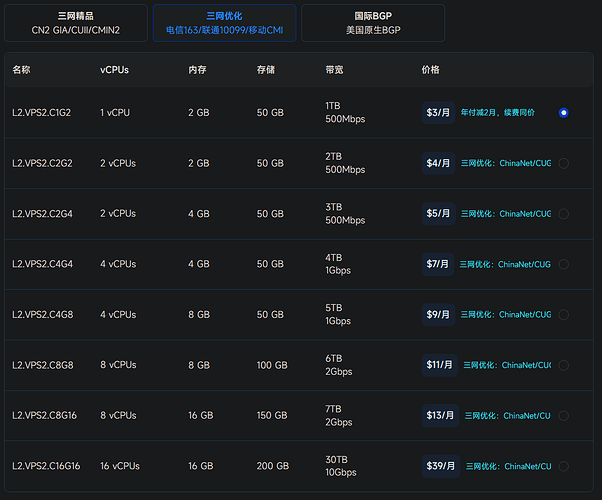Choose the L2.VPS2.C8G8 plan radio button
Image resolution: width=602 pixels, height=500 pixels.
coord(564,365)
